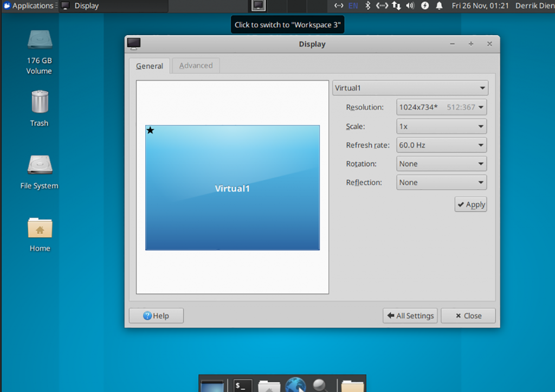Open the Resolution dropdown
Image resolution: width=555 pixels, height=392 pixels.
tap(441, 107)
